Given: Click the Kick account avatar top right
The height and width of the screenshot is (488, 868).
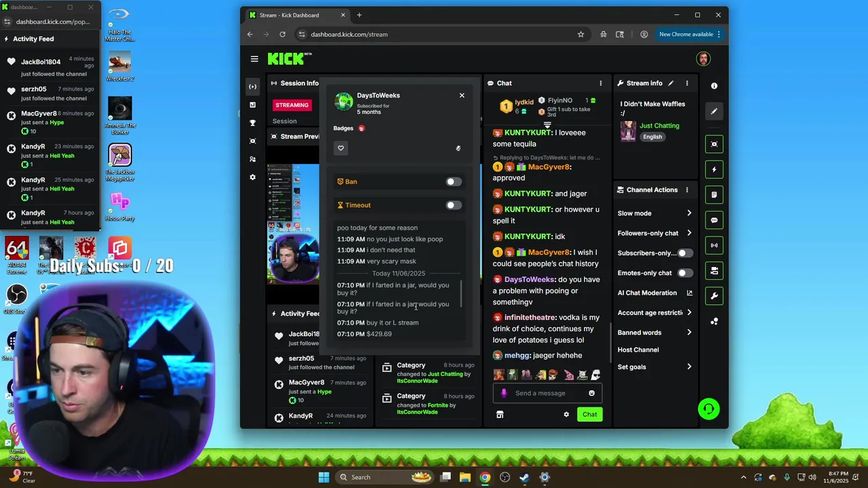Looking at the screenshot, I should [x=703, y=59].
